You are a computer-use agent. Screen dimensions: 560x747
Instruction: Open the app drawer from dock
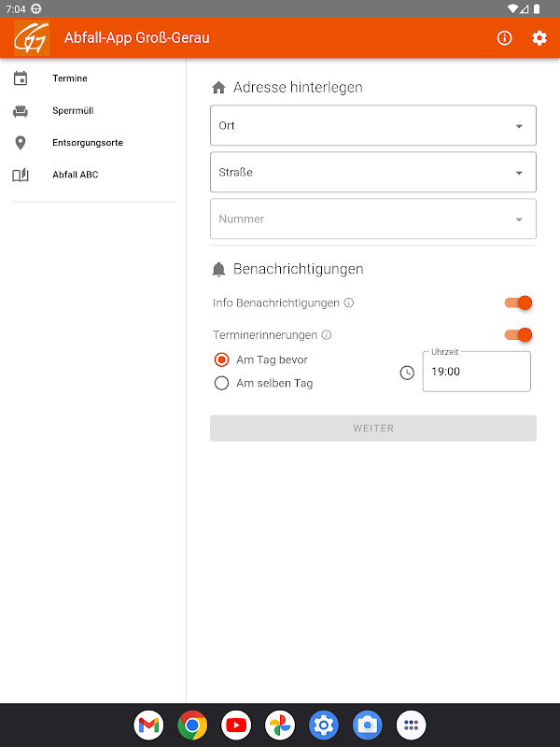(x=412, y=726)
